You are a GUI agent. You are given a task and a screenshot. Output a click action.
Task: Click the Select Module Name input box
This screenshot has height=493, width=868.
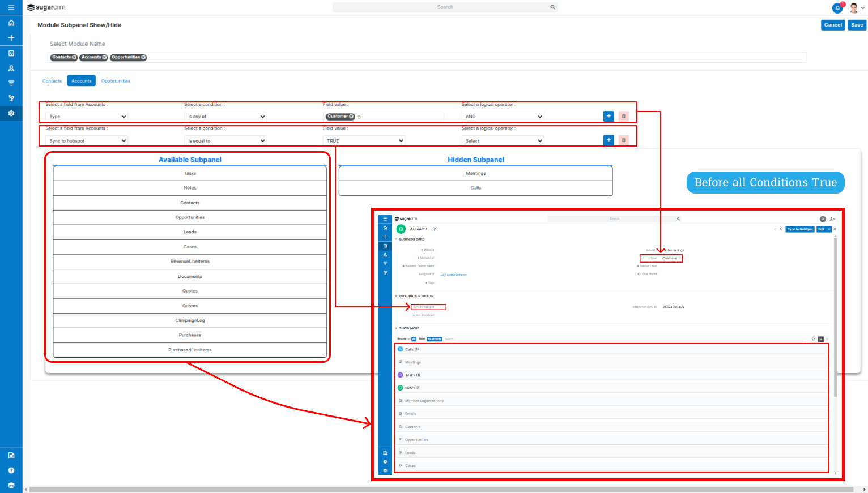pos(426,57)
